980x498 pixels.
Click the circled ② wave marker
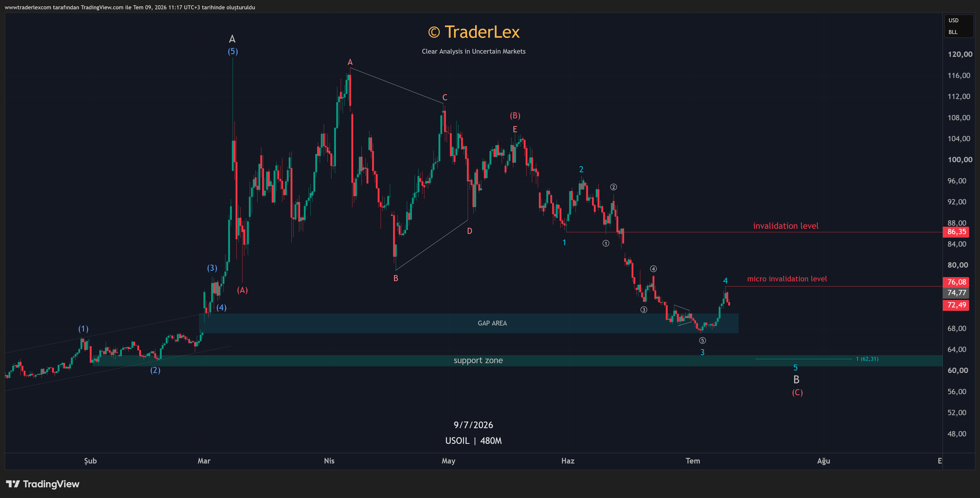point(613,187)
